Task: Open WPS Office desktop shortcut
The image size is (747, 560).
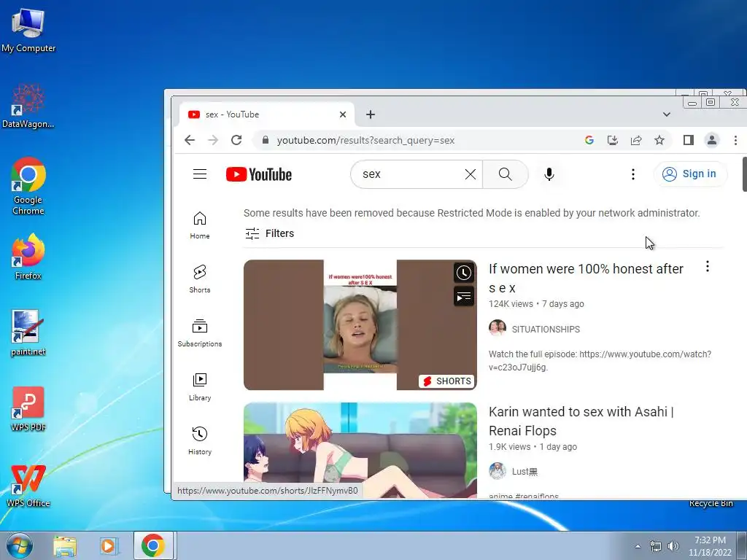Action: (x=28, y=486)
